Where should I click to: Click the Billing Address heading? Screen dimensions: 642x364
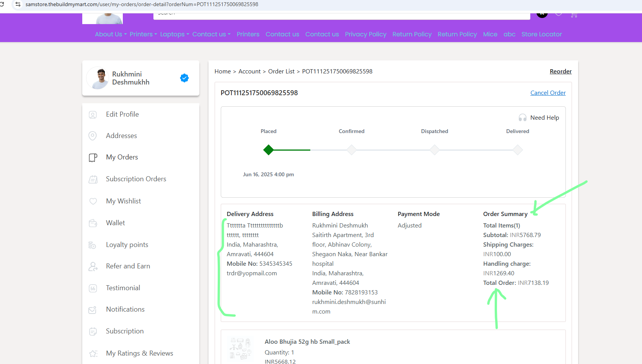333,214
